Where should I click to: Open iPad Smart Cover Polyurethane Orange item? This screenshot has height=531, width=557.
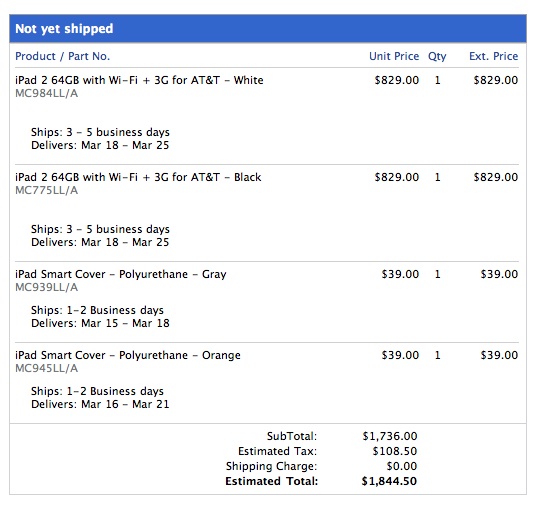tap(128, 356)
